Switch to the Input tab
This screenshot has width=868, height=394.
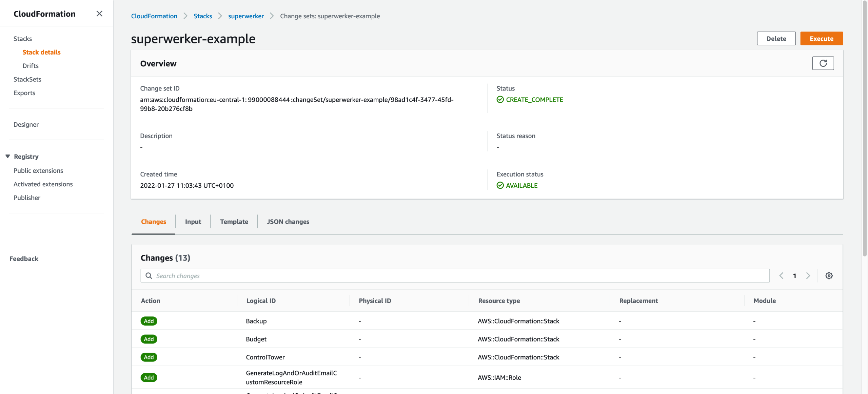(x=193, y=222)
